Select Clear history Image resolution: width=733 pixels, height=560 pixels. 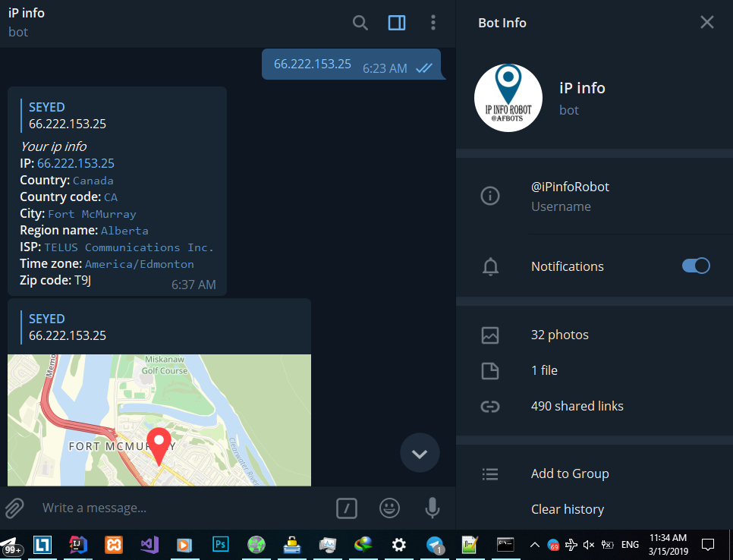tap(567, 509)
